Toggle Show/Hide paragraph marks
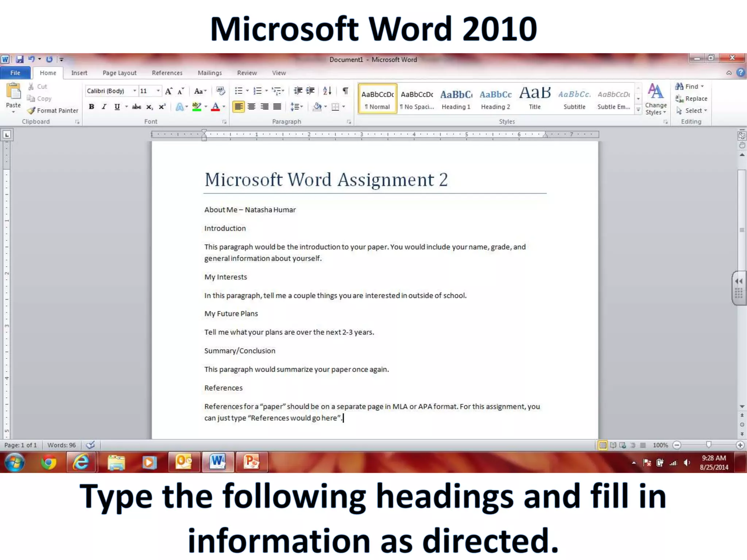 coord(345,91)
